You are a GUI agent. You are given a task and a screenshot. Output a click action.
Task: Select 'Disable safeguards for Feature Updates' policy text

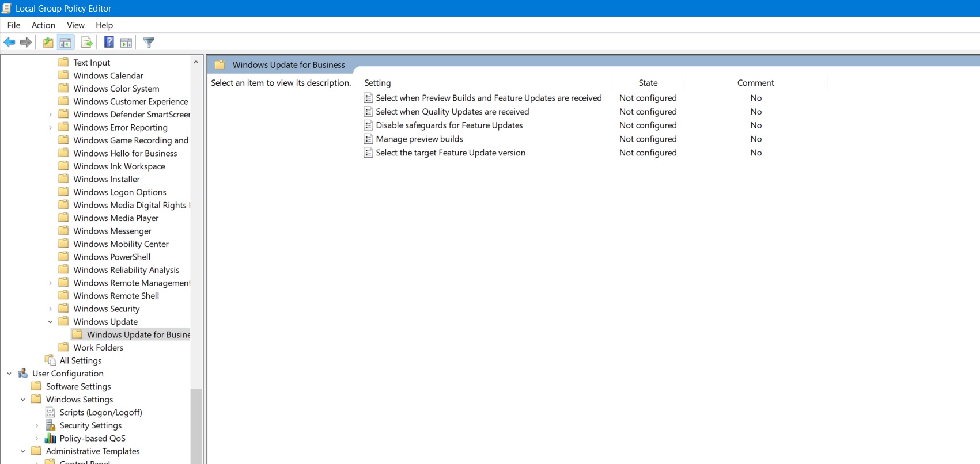pyautogui.click(x=449, y=125)
